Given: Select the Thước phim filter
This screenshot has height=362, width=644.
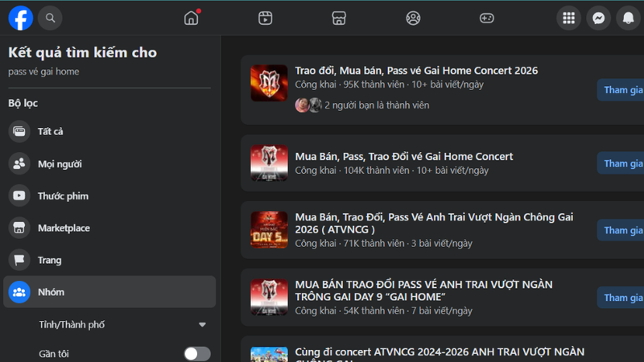Looking at the screenshot, I should coord(109,195).
